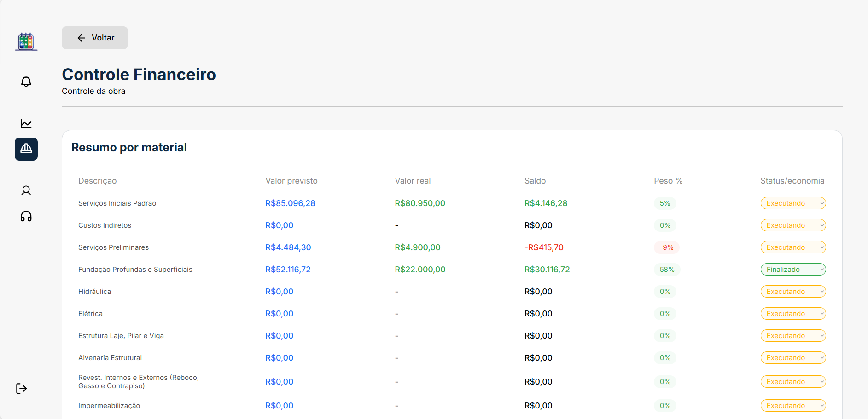This screenshot has height=419, width=868.
Task: Open status dropdown for Serviços Iniciais Padrão
Action: 793,203
